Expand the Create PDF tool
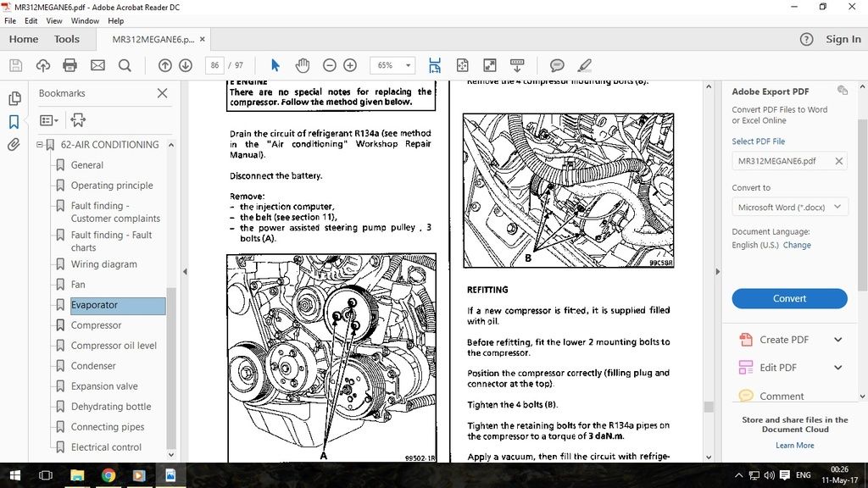This screenshot has width=868, height=488. [x=838, y=340]
